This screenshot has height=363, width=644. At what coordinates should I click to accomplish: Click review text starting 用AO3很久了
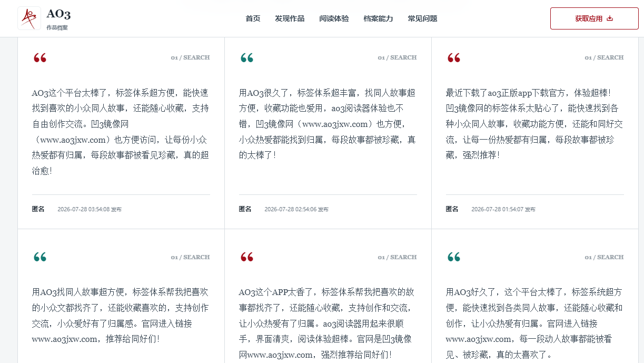pos(328,124)
